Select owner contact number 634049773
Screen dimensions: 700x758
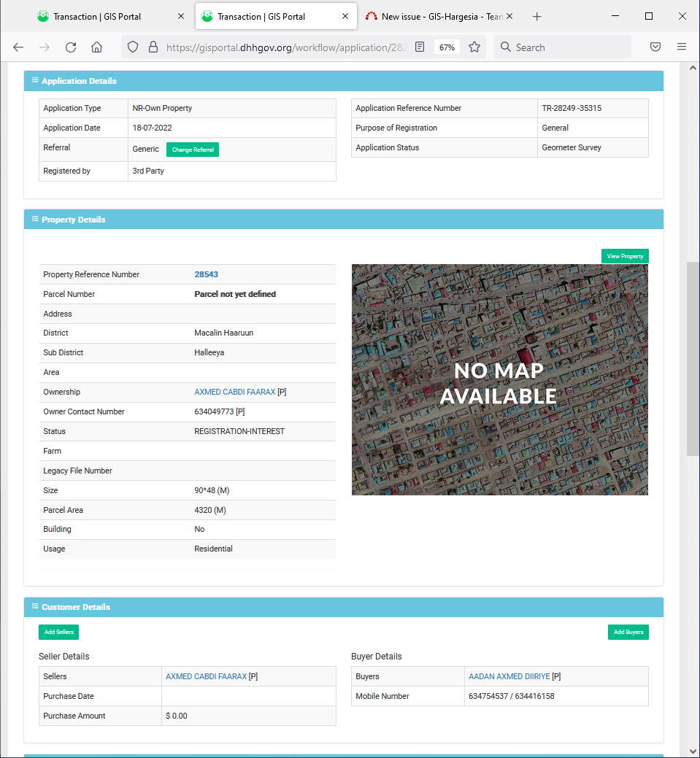pyautogui.click(x=215, y=411)
